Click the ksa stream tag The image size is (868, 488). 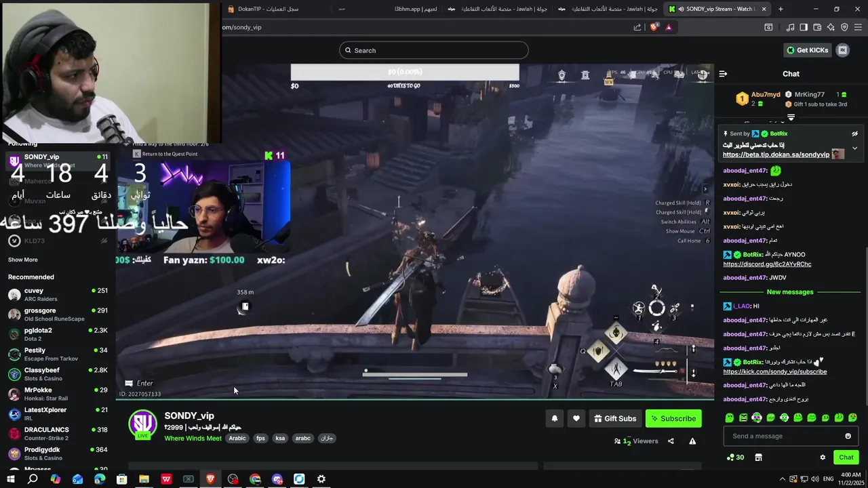[x=280, y=439]
